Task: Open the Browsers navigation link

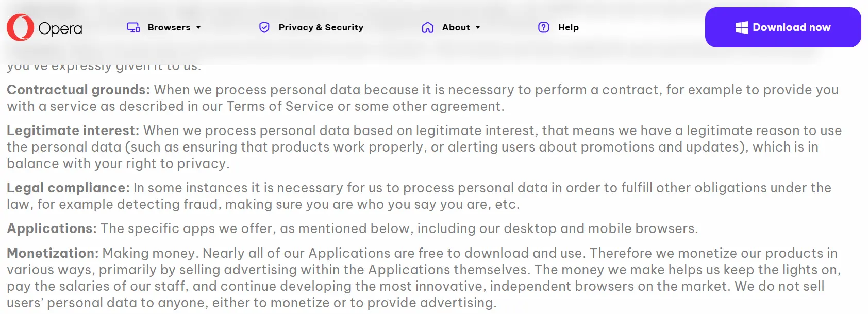Action: [170, 27]
